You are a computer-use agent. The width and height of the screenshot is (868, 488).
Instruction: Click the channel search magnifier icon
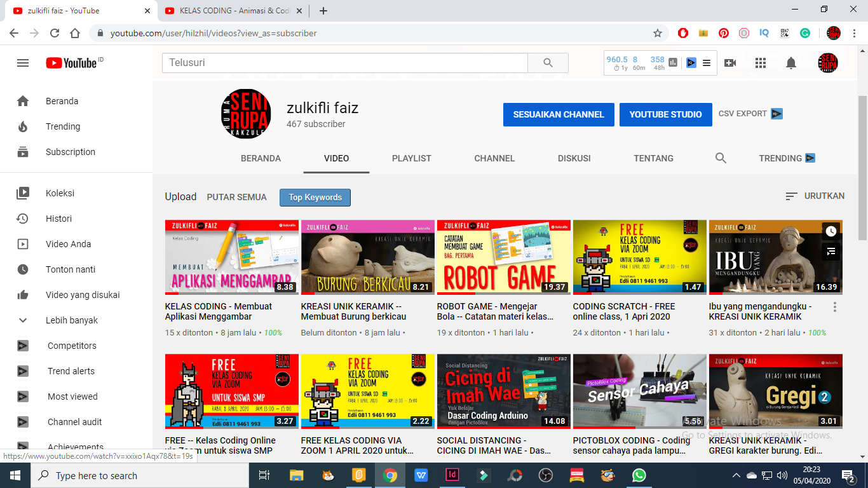pyautogui.click(x=721, y=158)
